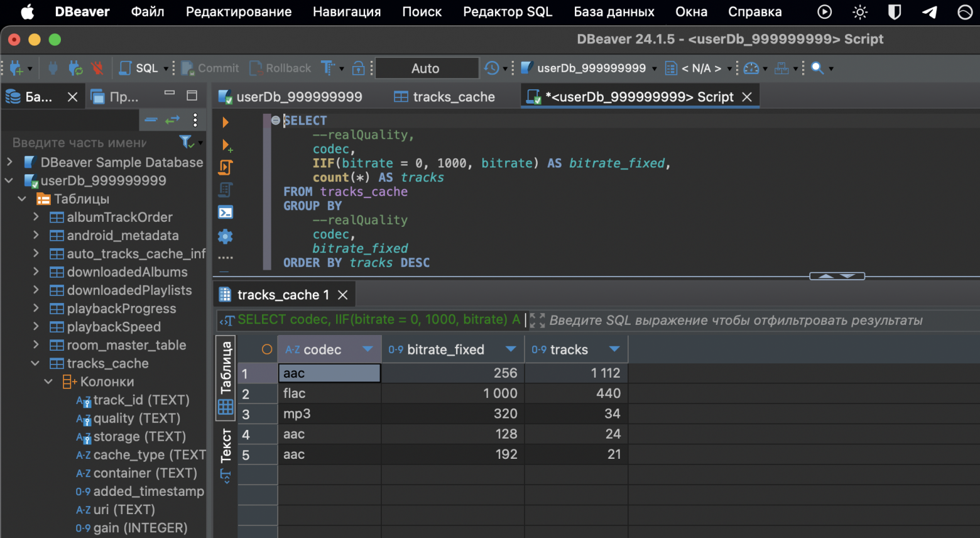Image resolution: width=980 pixels, height=538 pixels.
Task: Open navigator view menu three dots
Action: point(195,119)
